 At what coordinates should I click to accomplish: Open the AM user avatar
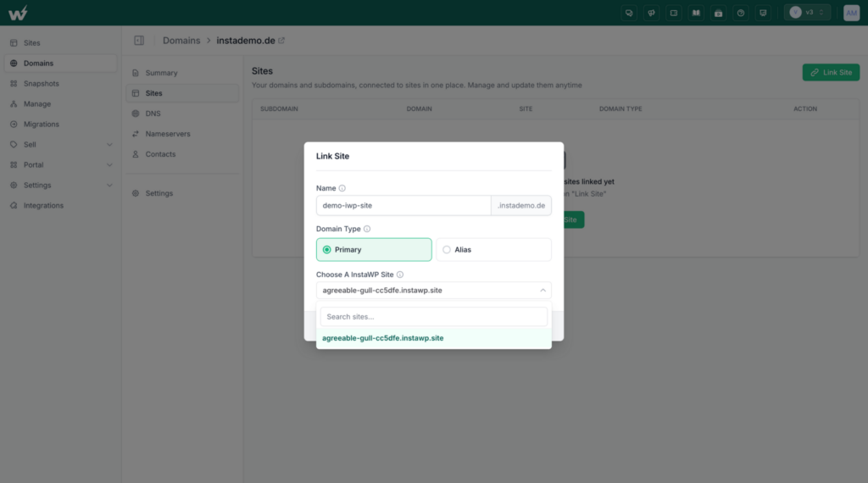(x=851, y=13)
